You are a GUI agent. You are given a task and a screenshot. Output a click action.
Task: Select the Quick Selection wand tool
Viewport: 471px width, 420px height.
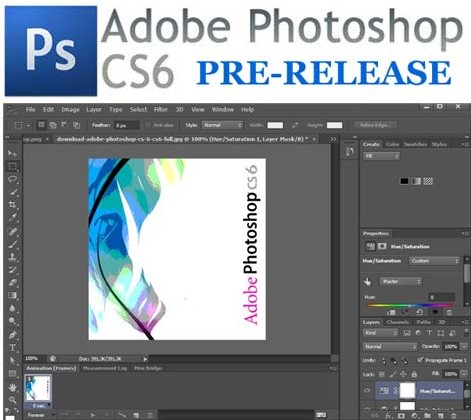[12, 192]
